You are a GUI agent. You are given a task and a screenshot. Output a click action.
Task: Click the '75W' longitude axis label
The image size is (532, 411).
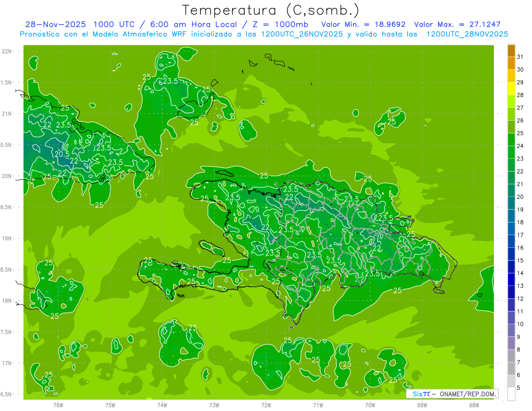point(110,405)
